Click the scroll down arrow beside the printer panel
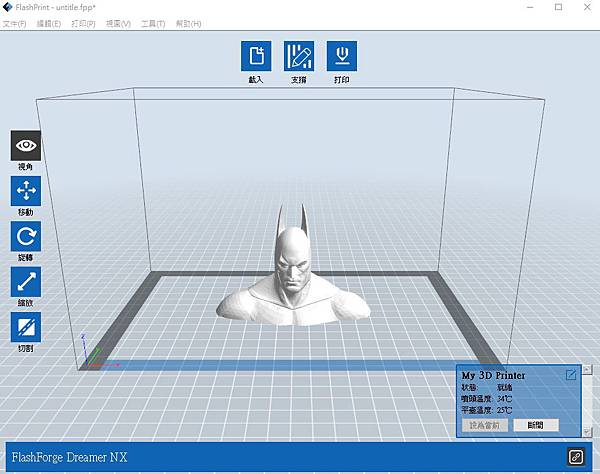Image resolution: width=600 pixels, height=474 pixels. pos(587,432)
